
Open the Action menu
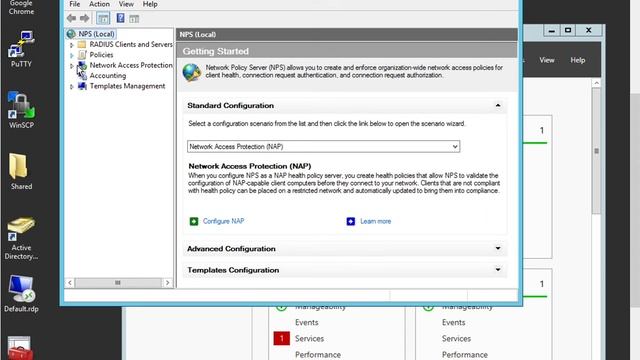coord(99,4)
